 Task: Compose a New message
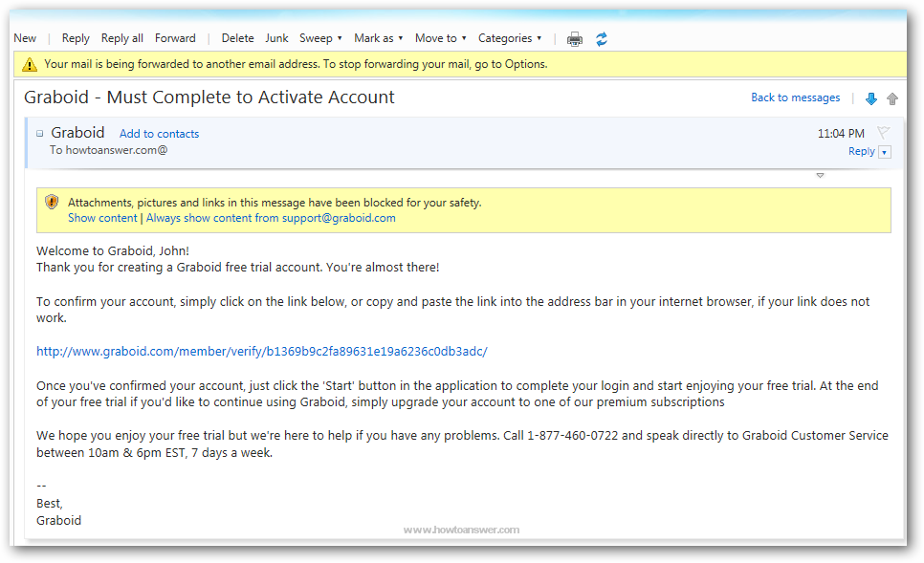[25, 38]
